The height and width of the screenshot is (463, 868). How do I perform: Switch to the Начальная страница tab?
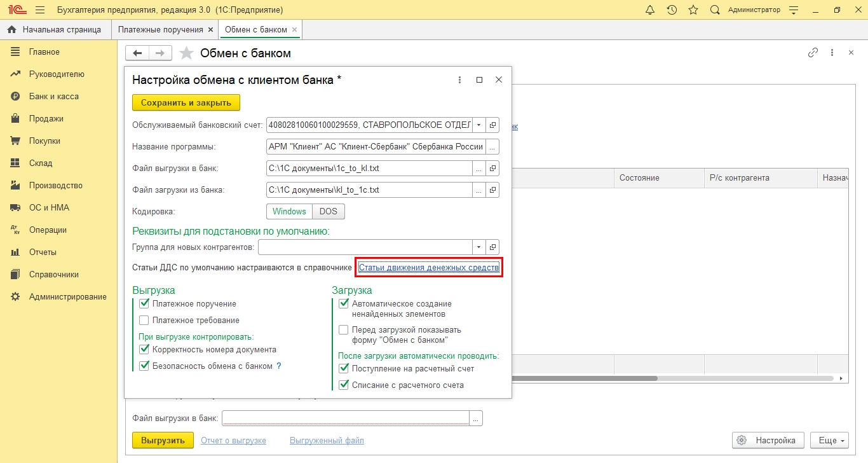pos(55,30)
